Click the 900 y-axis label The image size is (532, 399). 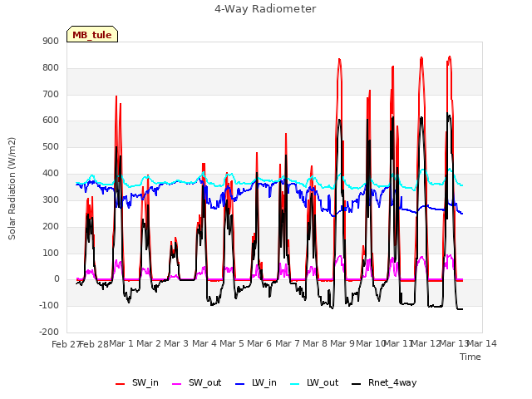[x=51, y=41]
